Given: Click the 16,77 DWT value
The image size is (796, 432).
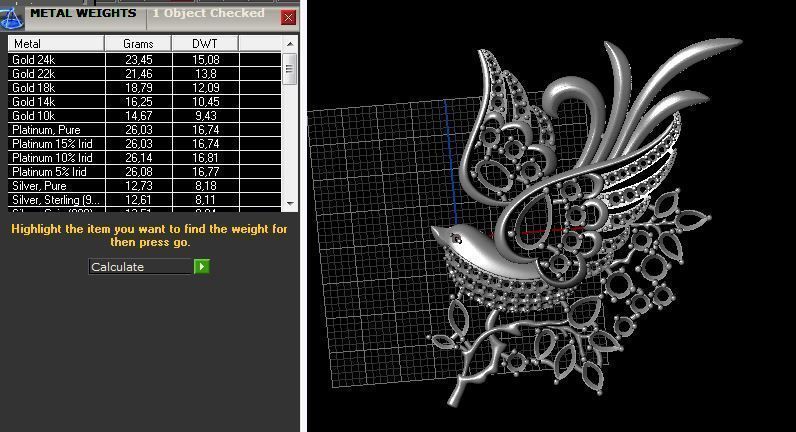Looking at the screenshot, I should click(x=206, y=172).
